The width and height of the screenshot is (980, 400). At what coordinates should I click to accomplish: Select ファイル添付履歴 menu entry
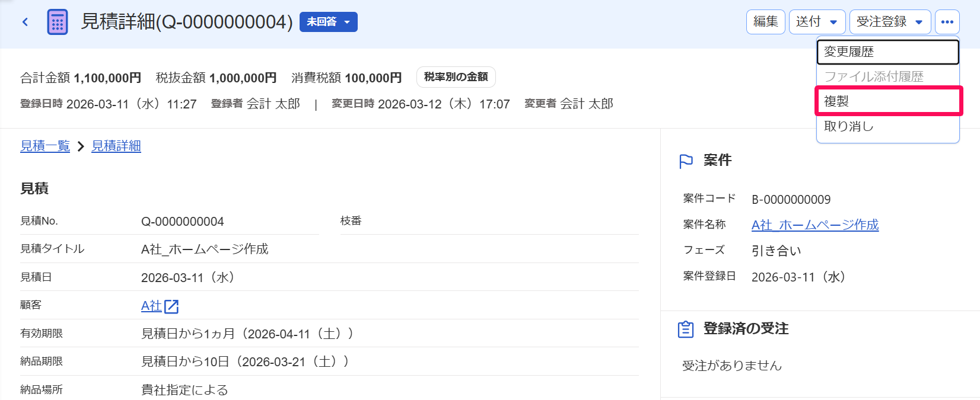click(x=888, y=76)
